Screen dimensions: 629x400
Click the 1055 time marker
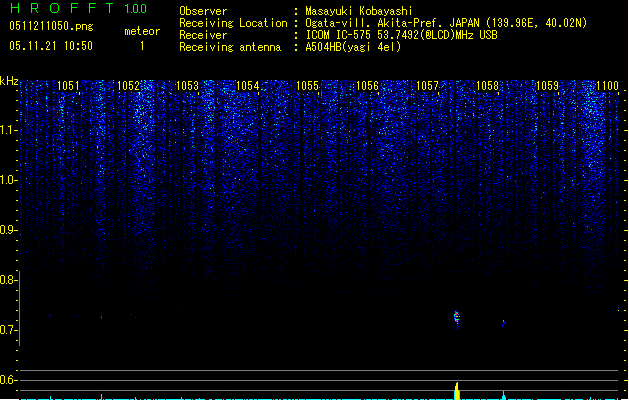click(x=307, y=85)
